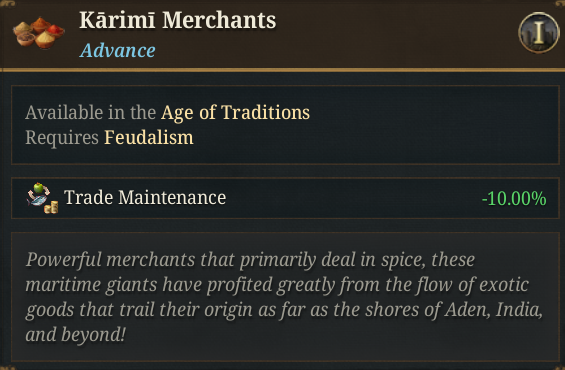The image size is (565, 370).
Task: Click the spice bowls advance icon
Action: coord(39,32)
